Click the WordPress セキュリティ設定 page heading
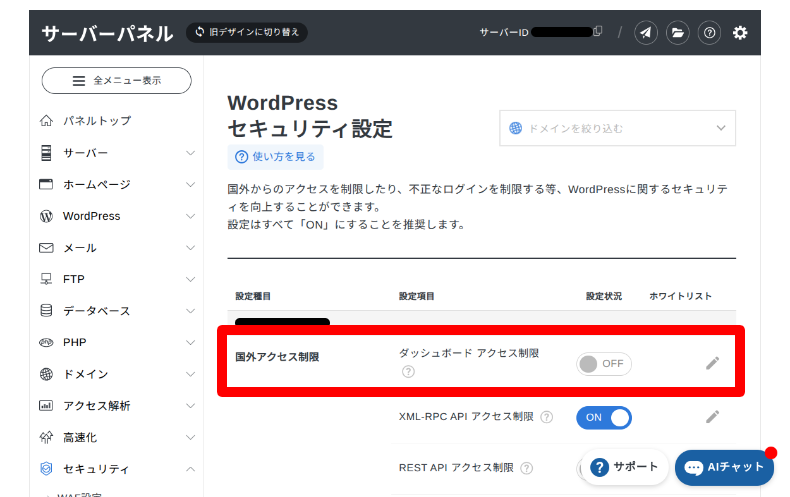This screenshot has width=790, height=497. click(310, 116)
